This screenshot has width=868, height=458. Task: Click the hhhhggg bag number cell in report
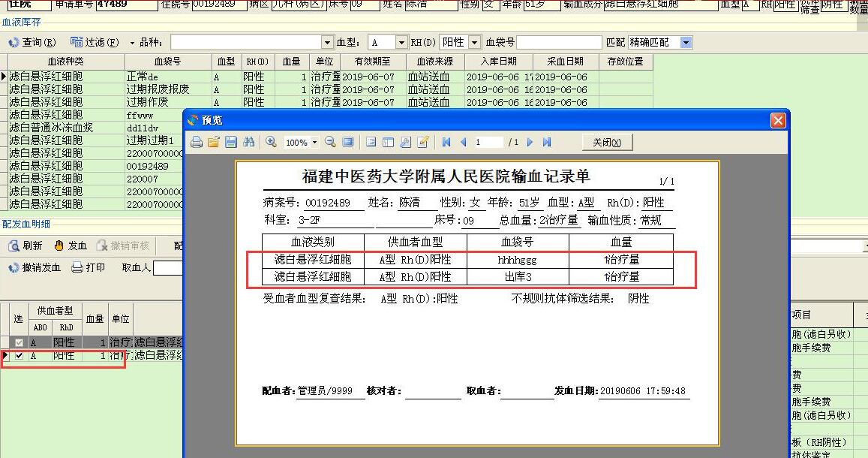(517, 259)
